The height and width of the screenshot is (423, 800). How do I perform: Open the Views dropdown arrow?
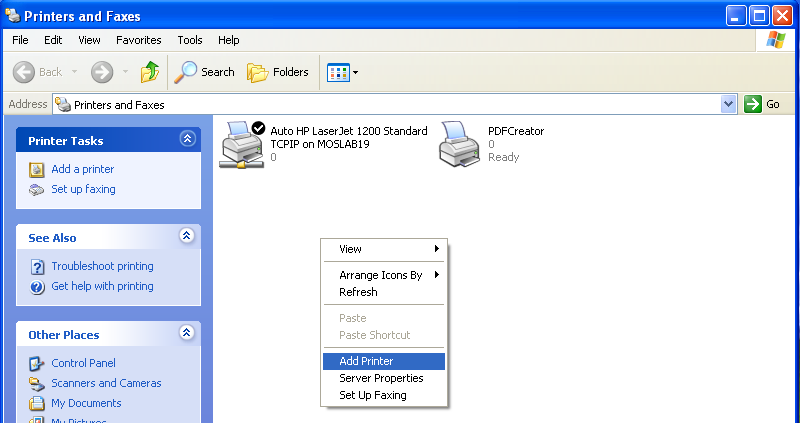(x=356, y=72)
